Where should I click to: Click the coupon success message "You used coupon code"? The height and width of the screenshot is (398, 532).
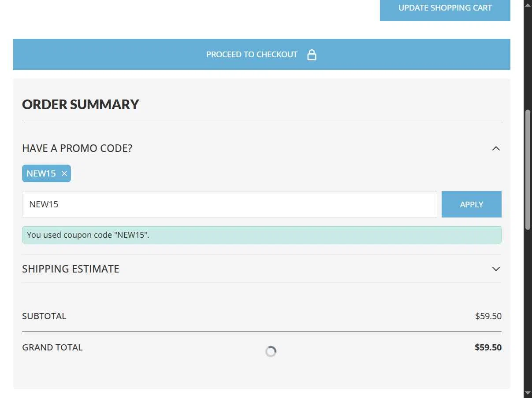tap(262, 235)
